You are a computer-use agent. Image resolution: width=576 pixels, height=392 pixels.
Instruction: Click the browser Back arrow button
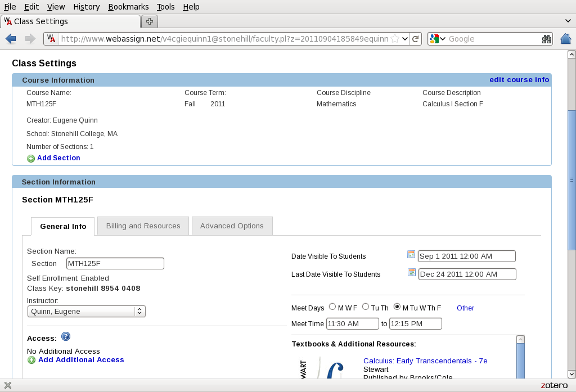click(x=11, y=39)
